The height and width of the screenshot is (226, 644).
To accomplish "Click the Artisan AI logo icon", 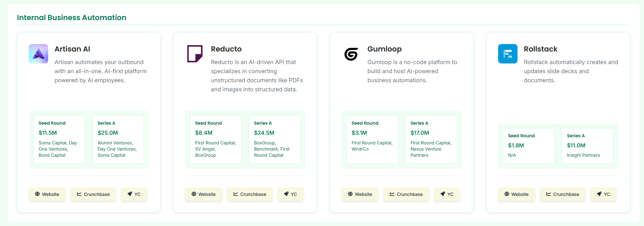I will point(38,54).
